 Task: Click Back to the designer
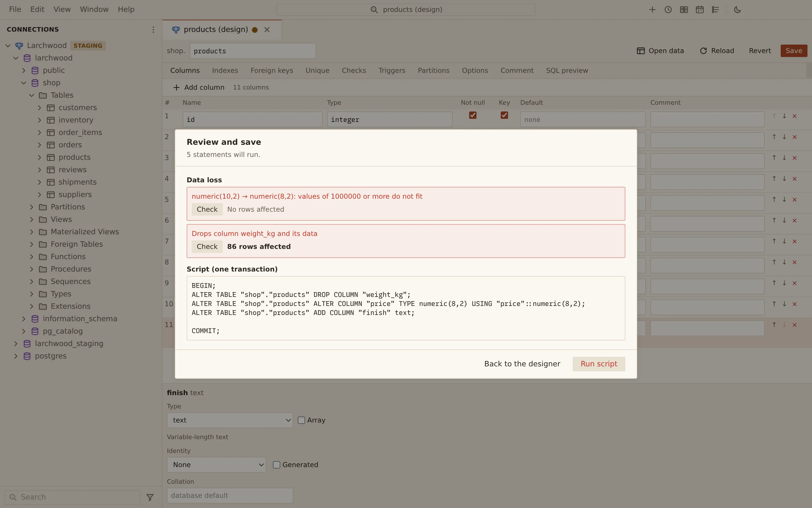click(522, 364)
